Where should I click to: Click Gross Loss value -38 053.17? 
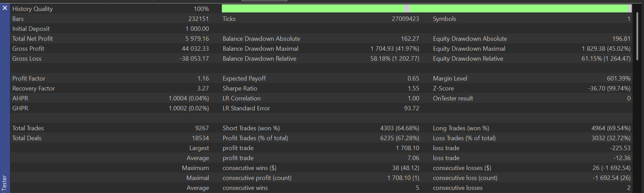click(x=194, y=59)
